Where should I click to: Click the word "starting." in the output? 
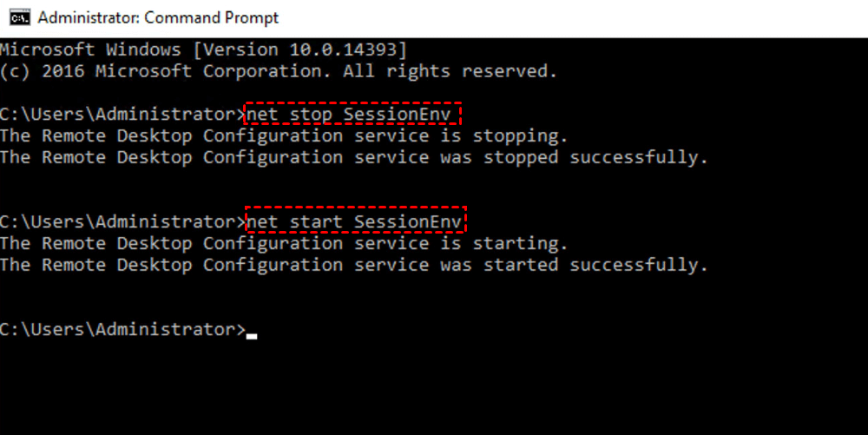(x=525, y=244)
